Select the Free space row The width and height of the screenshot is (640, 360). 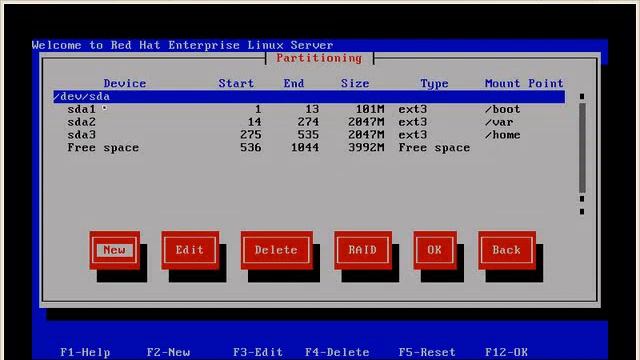point(309,147)
